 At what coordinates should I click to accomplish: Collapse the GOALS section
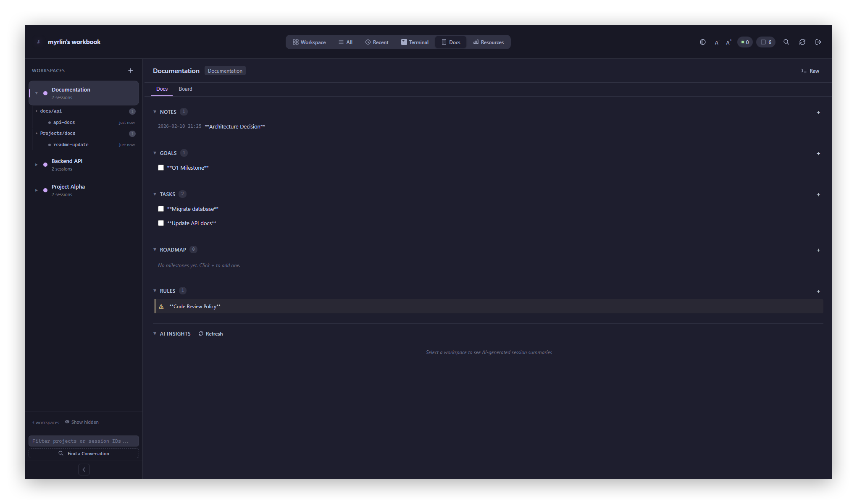(x=155, y=153)
